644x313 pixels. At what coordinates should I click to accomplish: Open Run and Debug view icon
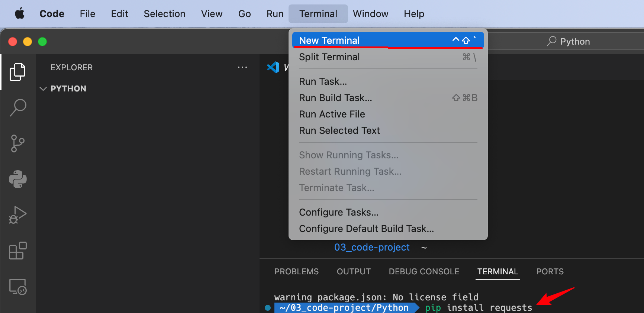[17, 215]
